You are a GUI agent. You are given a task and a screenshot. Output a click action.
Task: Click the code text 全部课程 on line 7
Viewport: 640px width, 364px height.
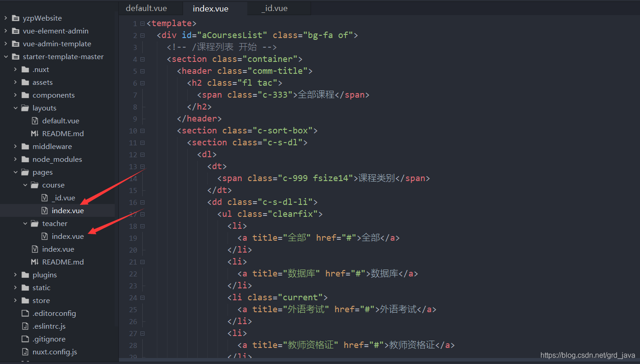pyautogui.click(x=316, y=95)
